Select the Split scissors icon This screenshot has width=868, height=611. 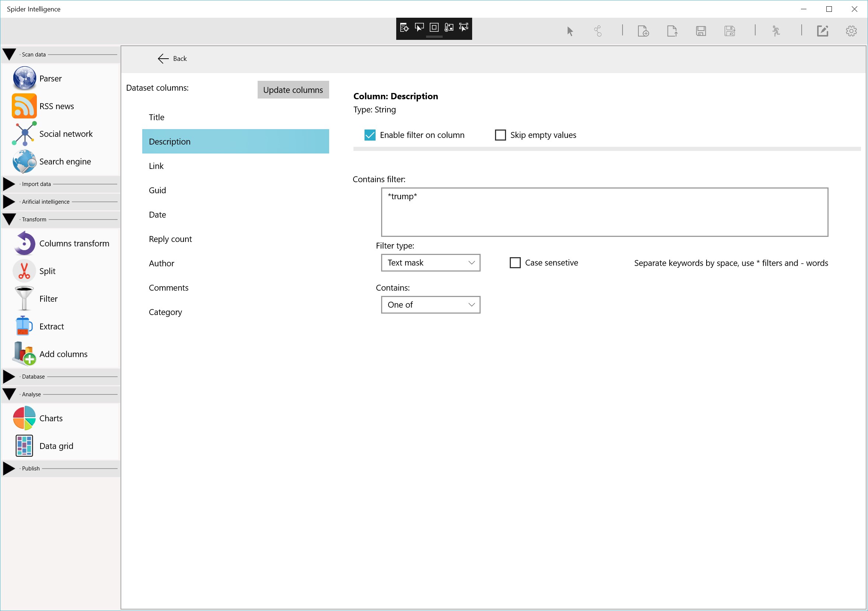(x=24, y=271)
